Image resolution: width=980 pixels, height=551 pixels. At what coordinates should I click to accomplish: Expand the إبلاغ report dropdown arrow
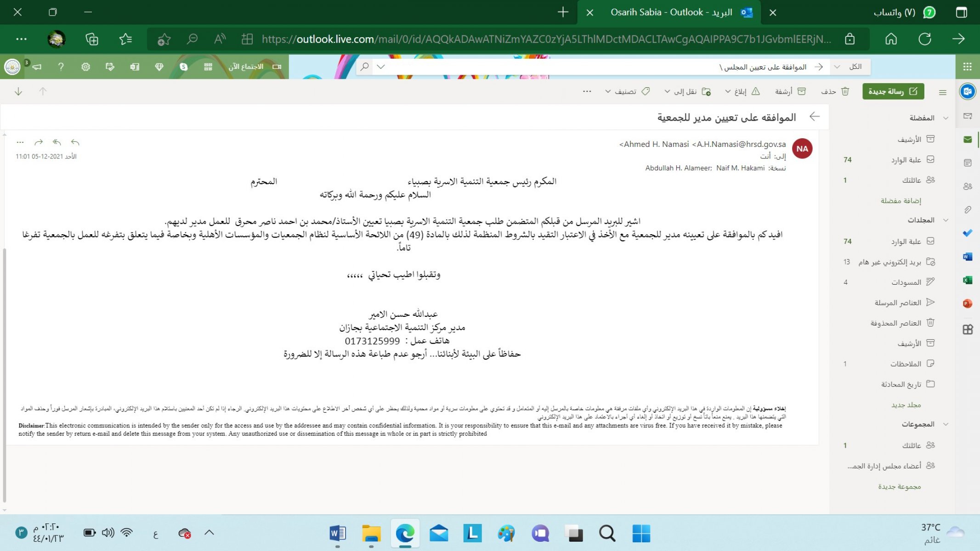pyautogui.click(x=728, y=92)
